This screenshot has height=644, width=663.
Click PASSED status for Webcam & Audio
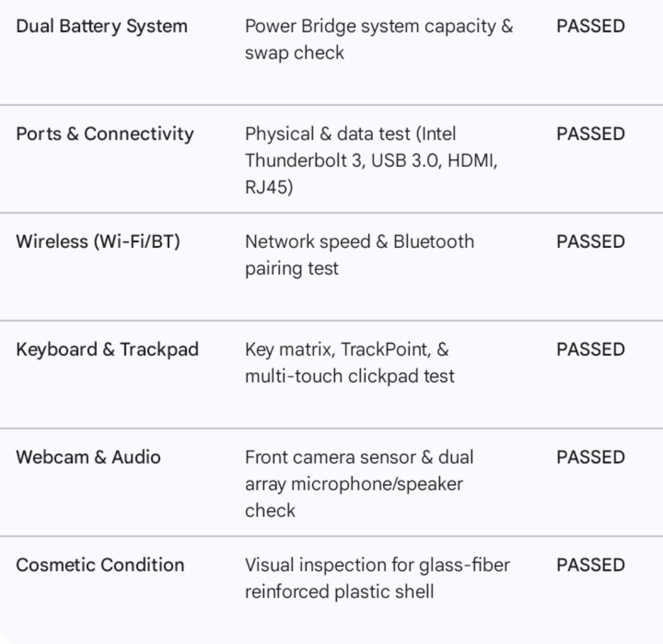(x=591, y=457)
